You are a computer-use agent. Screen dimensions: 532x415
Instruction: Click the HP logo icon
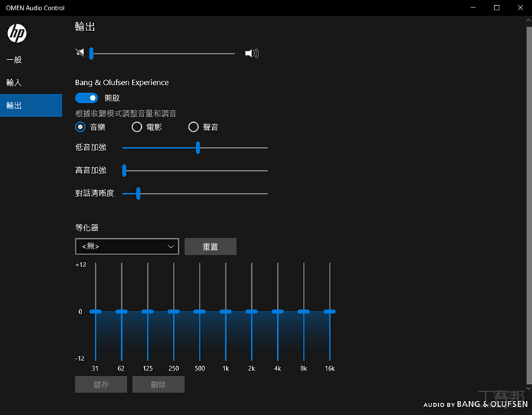[16, 33]
